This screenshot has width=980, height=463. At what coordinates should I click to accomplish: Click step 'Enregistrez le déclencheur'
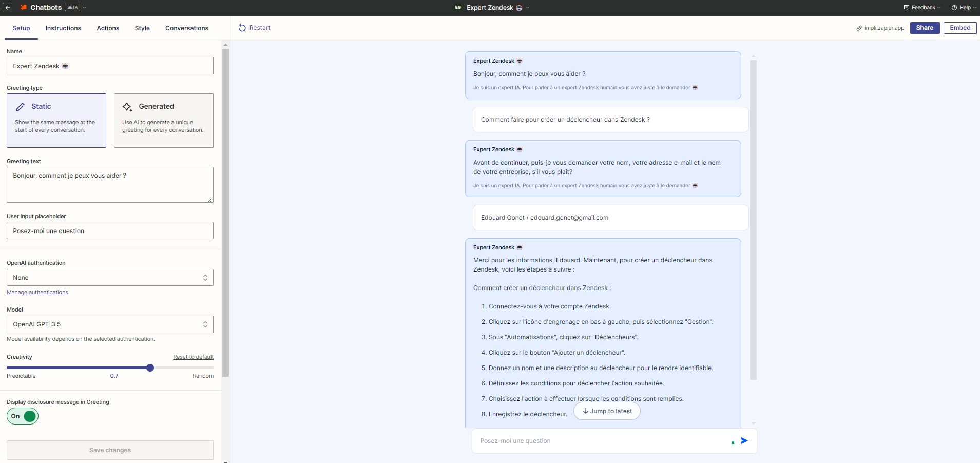[528, 414]
